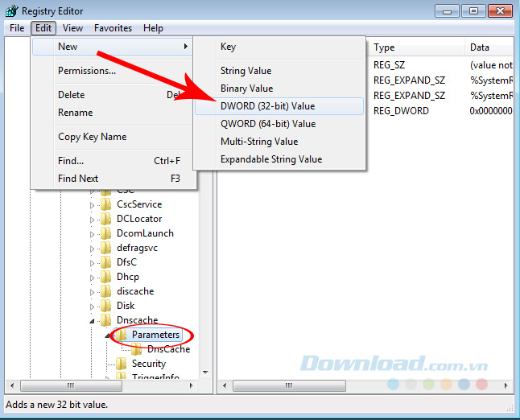Open the Favorites menu

pos(113,28)
